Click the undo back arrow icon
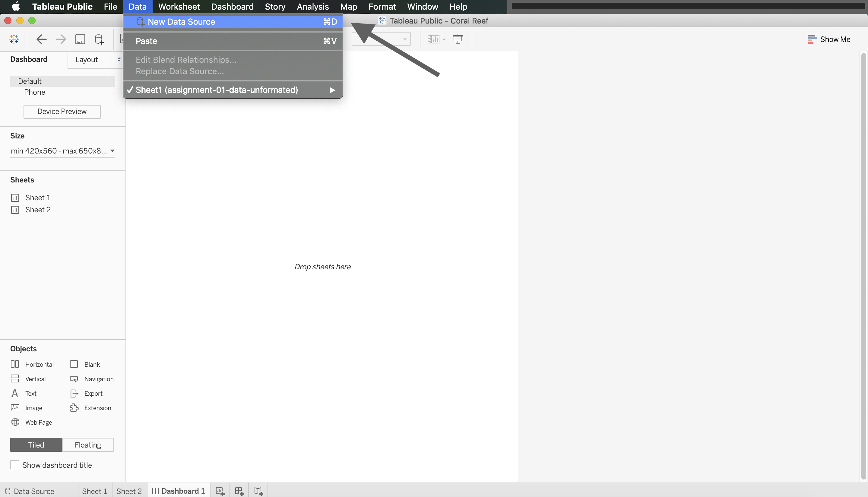868x497 pixels. pos(41,39)
